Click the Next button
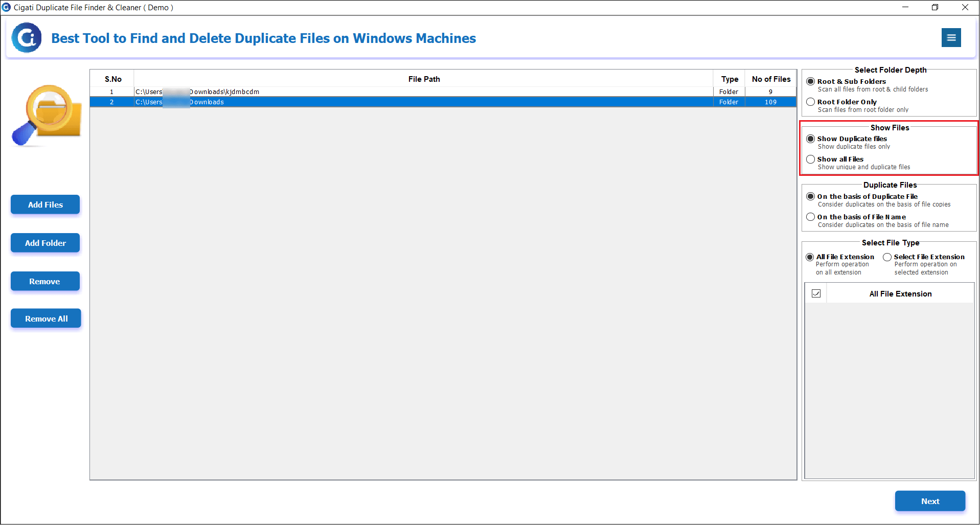 pyautogui.click(x=930, y=501)
